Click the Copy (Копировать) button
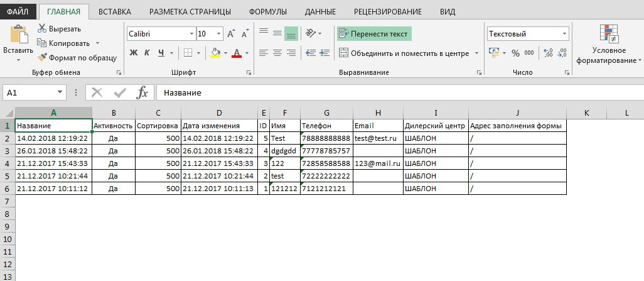The width and height of the screenshot is (644, 281). (63, 43)
